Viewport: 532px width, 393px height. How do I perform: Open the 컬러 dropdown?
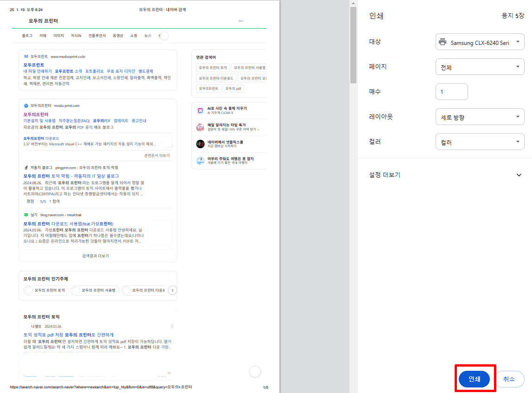coord(480,142)
